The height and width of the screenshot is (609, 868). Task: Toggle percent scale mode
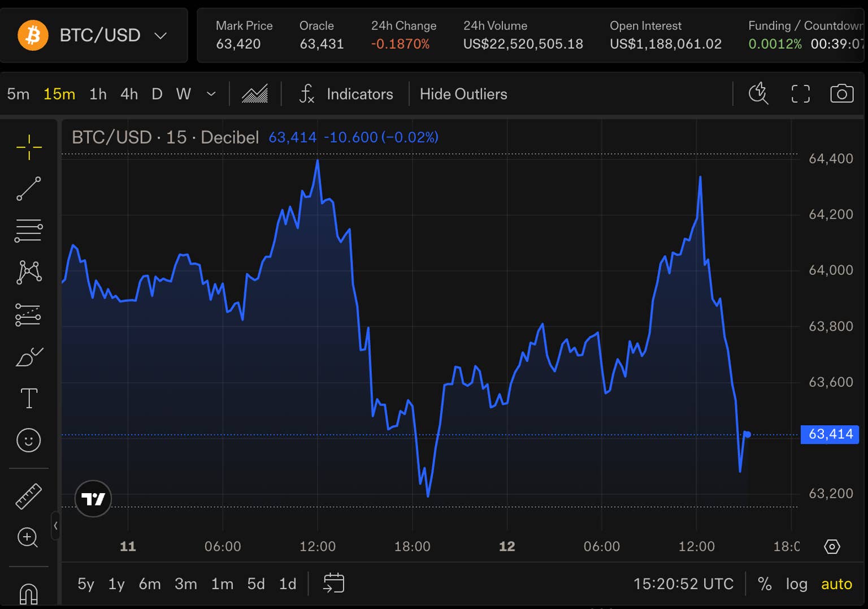tap(765, 584)
